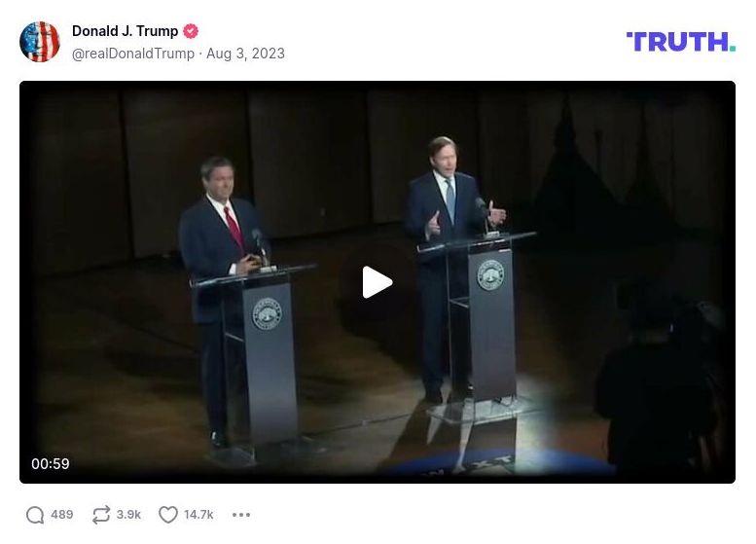Open the Donald J. Trump profile name

click(125, 31)
